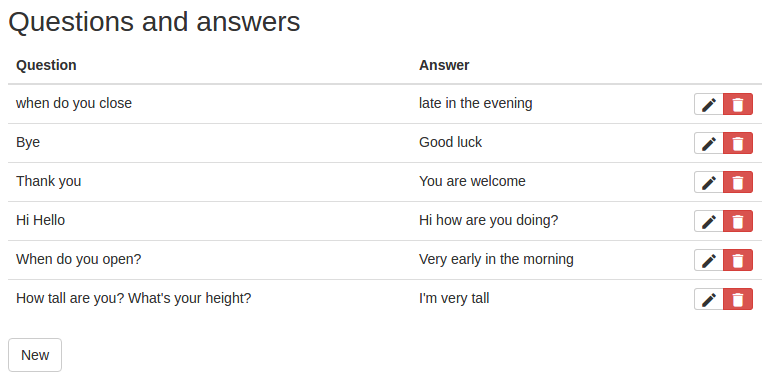Image resolution: width=771 pixels, height=390 pixels.
Task: Edit the "when do you close" question
Action: 709,104
